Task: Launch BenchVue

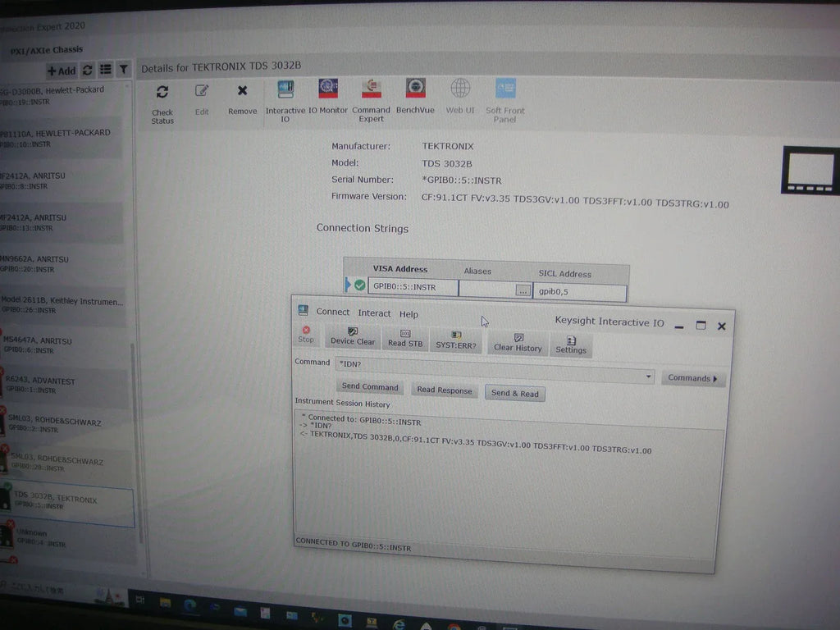Action: 415,97
